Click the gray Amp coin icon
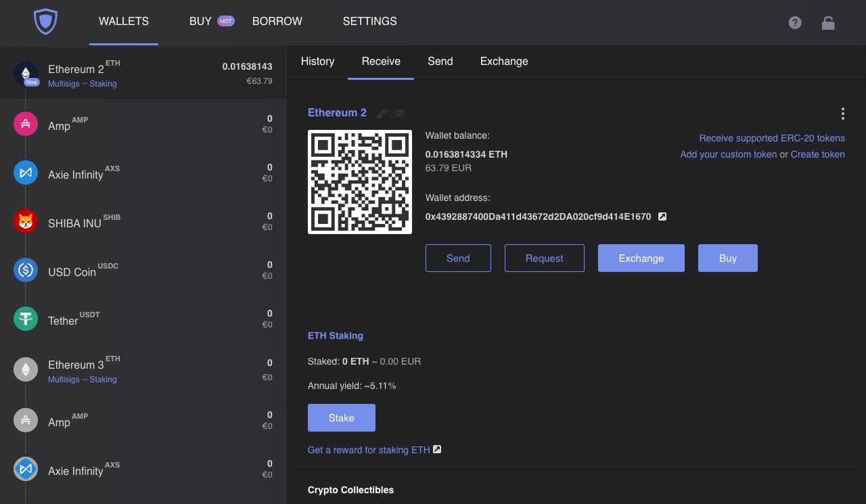Screen dimensions: 866x504 click(x=26, y=420)
